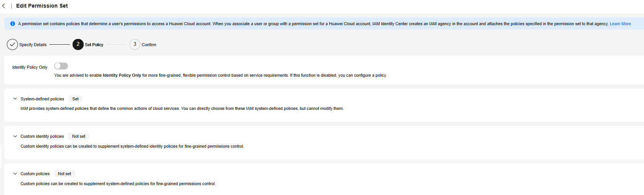The height and width of the screenshot is (195, 644).
Task: Click the Custom policies heading text
Action: click(35, 174)
